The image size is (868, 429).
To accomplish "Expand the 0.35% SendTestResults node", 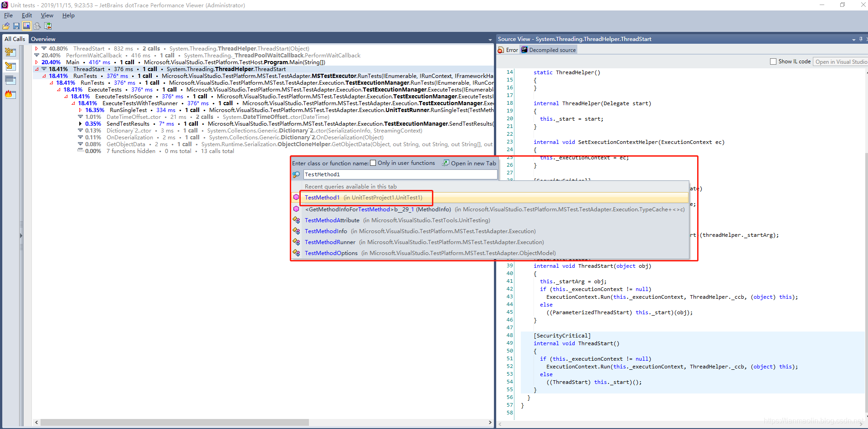I will 80,123.
